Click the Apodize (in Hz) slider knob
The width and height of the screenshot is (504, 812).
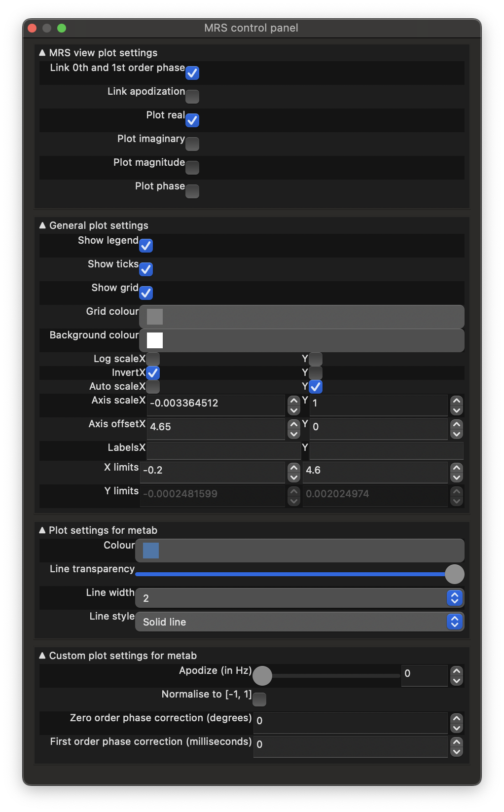point(262,676)
